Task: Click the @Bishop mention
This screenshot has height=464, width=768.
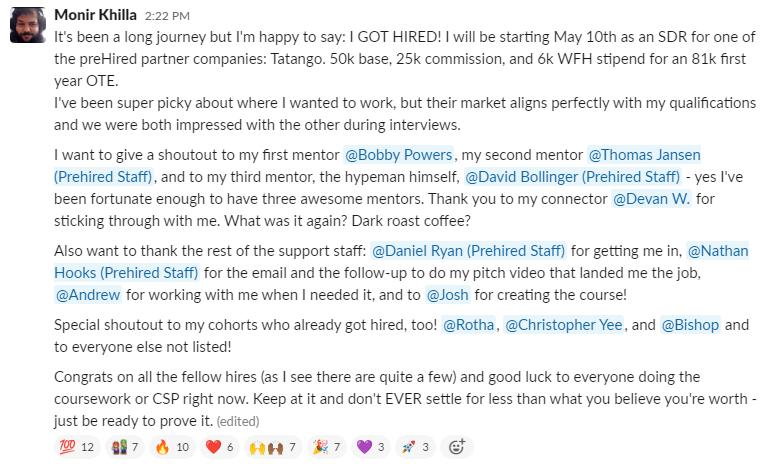Action: pos(690,325)
